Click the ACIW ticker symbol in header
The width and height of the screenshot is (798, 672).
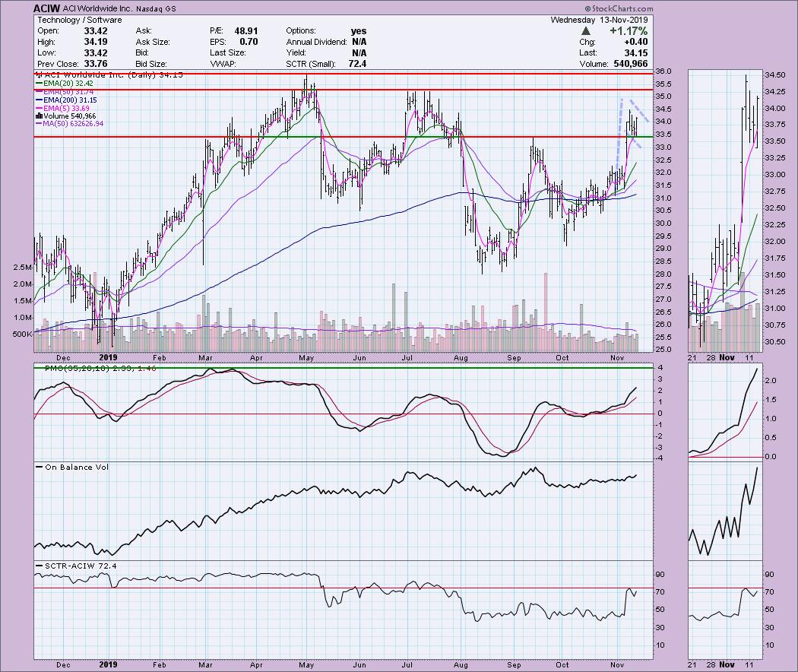pos(47,8)
